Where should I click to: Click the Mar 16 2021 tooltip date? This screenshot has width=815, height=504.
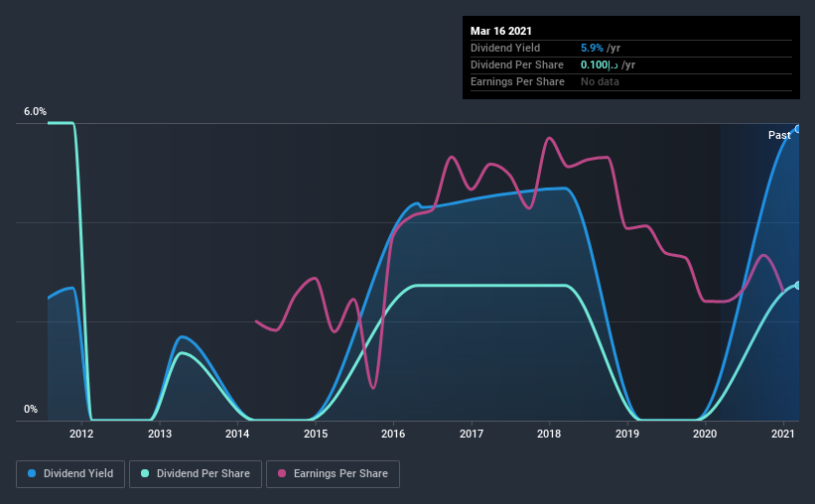coord(501,31)
